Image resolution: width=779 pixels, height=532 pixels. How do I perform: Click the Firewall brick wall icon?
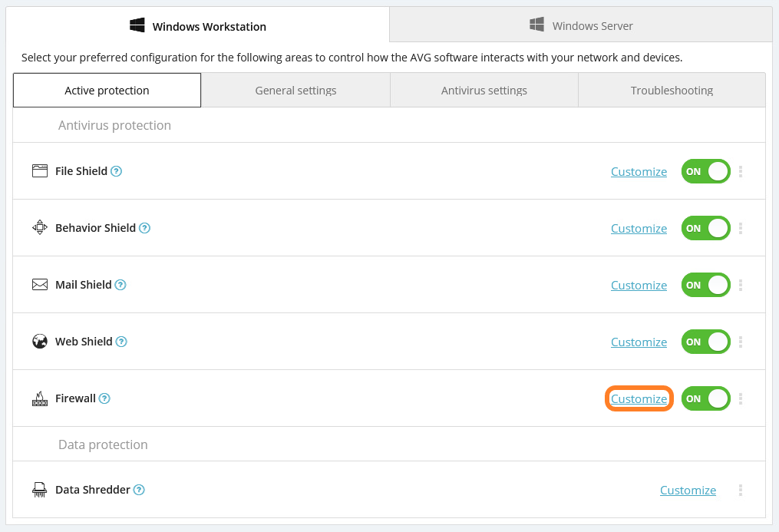click(x=39, y=398)
